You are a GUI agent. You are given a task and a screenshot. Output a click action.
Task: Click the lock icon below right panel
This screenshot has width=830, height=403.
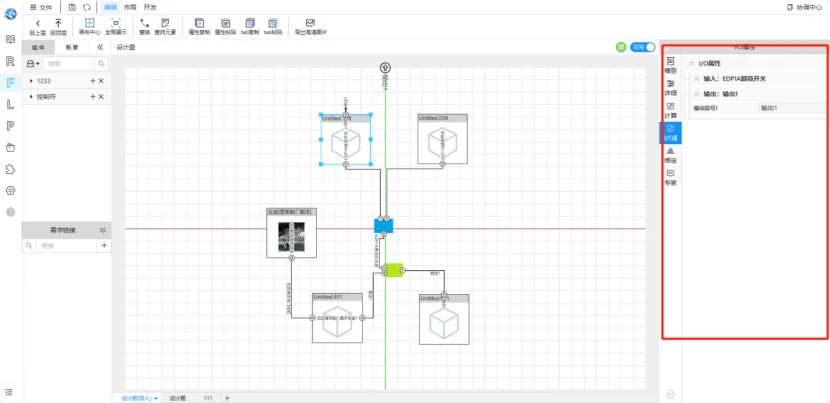click(671, 394)
